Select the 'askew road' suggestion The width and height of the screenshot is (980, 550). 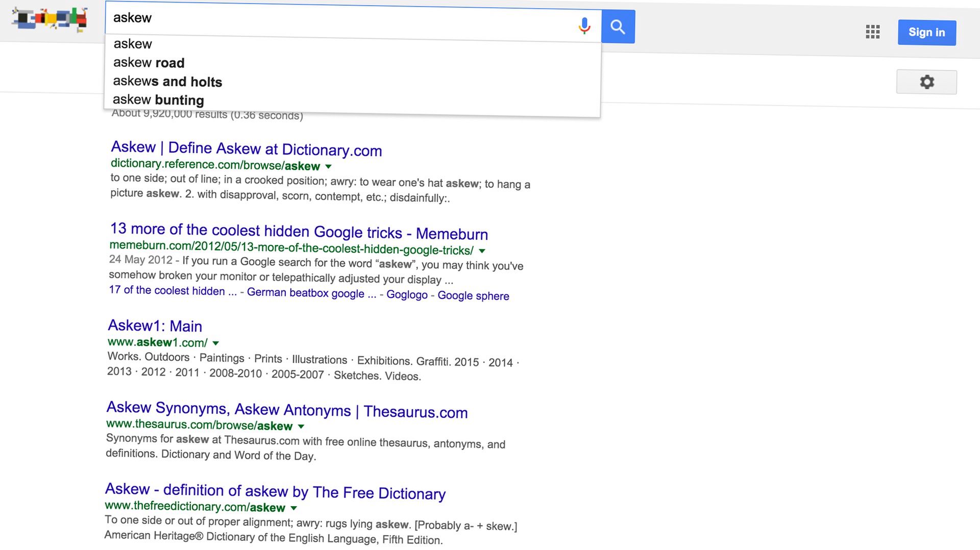pyautogui.click(x=149, y=63)
